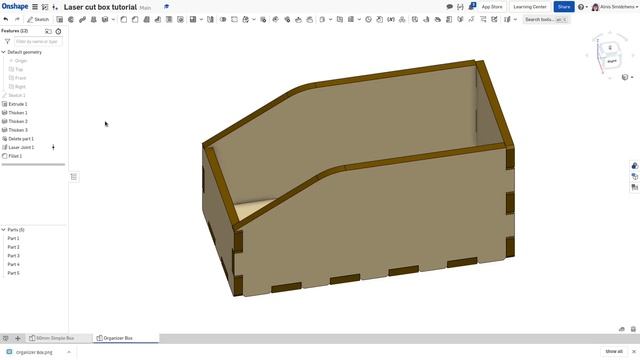
Task: Open view options dropdown below view cube
Action: pyautogui.click(x=632, y=77)
